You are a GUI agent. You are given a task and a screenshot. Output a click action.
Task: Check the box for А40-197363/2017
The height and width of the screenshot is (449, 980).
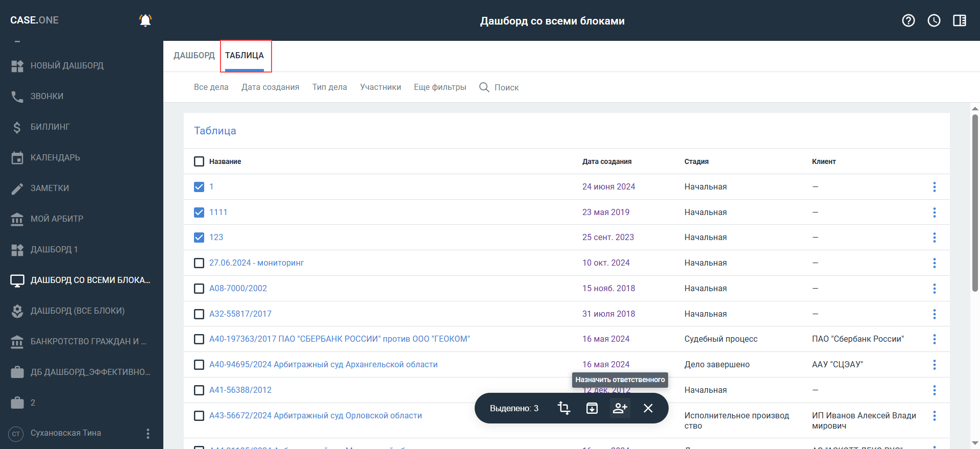click(199, 339)
